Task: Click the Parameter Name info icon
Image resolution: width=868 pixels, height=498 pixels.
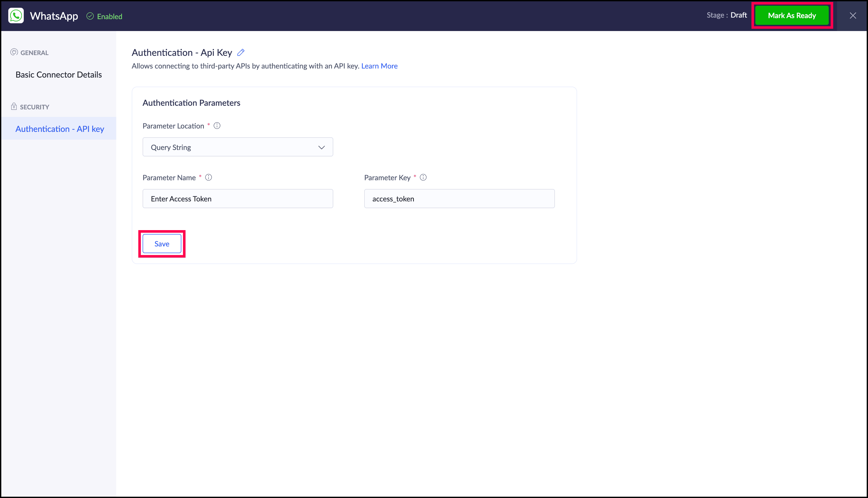Action: tap(208, 177)
